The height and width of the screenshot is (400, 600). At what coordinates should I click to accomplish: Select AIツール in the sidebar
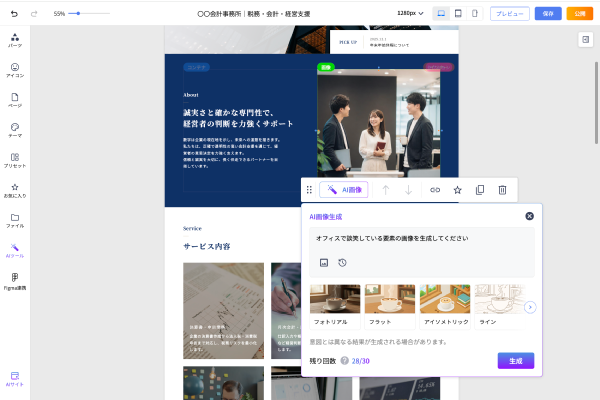[x=15, y=251]
